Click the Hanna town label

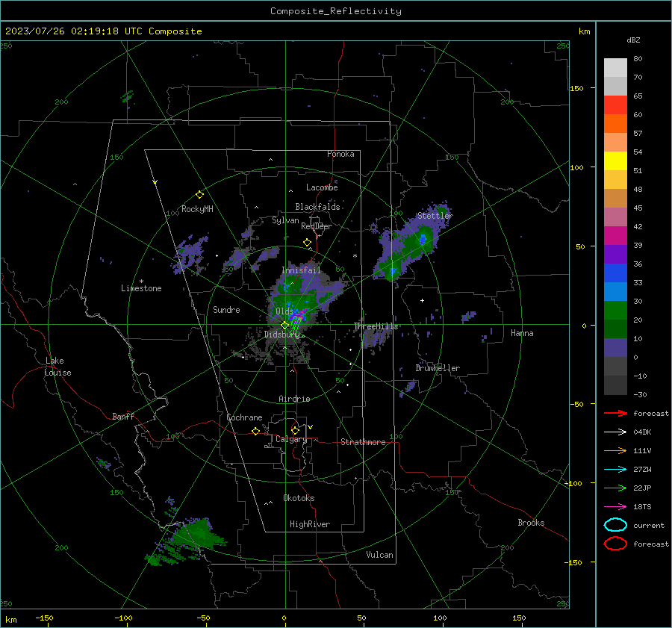click(522, 333)
